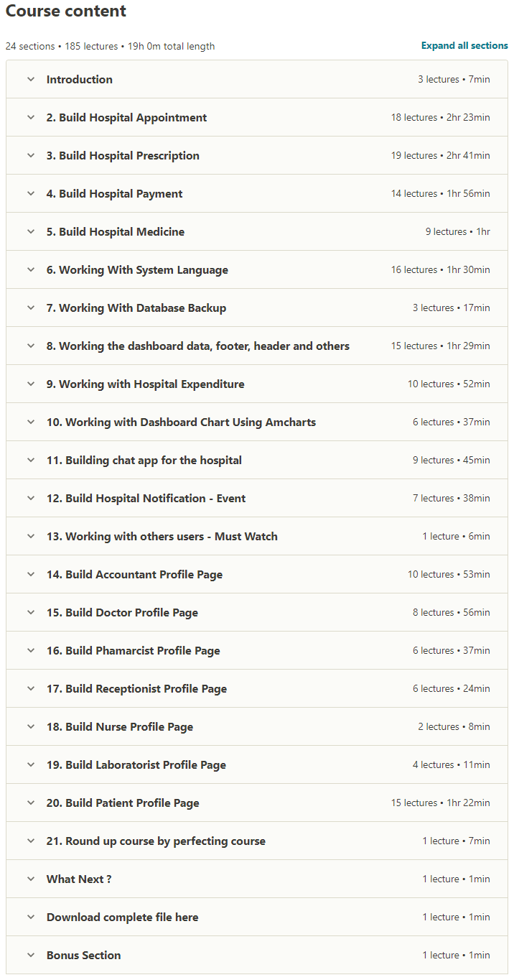Select 9. Working with Hospital Expenditure title
The width and height of the screenshot is (514, 980).
[146, 384]
